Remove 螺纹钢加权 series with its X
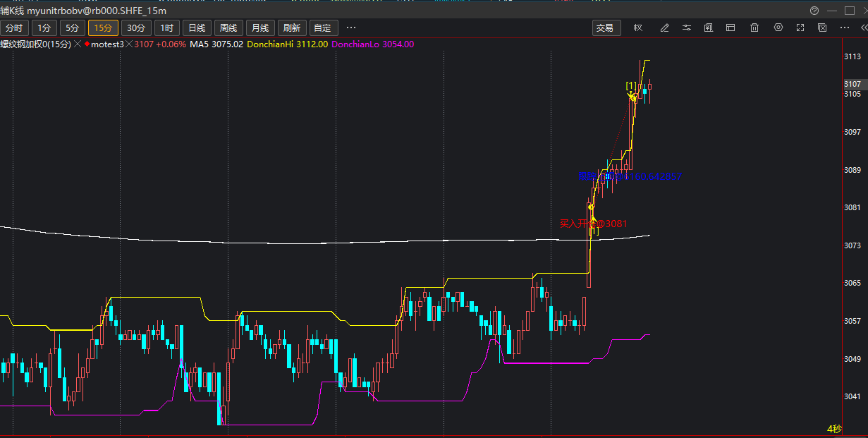The width and height of the screenshot is (868, 438). (x=78, y=44)
